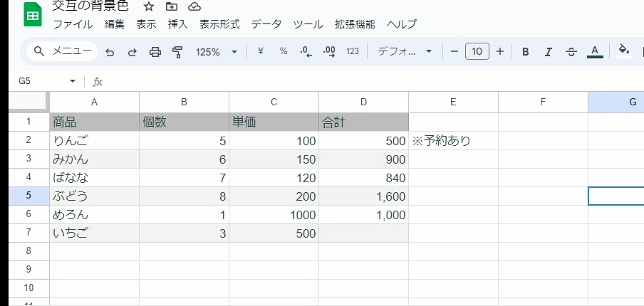This screenshot has height=306, width=644.
Task: Decrease decimal places button
Action: coord(306,51)
